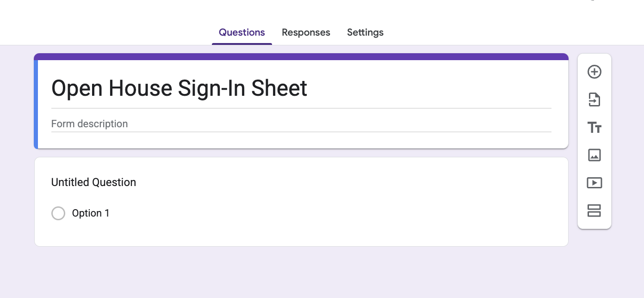Viewport: 644px width, 298px height.
Task: Select the Add title and description icon
Action: click(594, 127)
